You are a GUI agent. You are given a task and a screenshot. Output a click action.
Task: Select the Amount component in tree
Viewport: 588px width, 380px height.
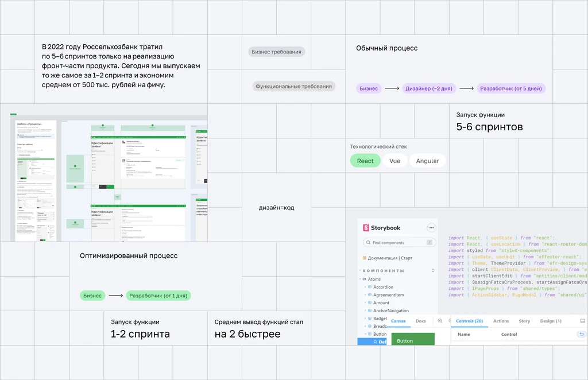381,303
